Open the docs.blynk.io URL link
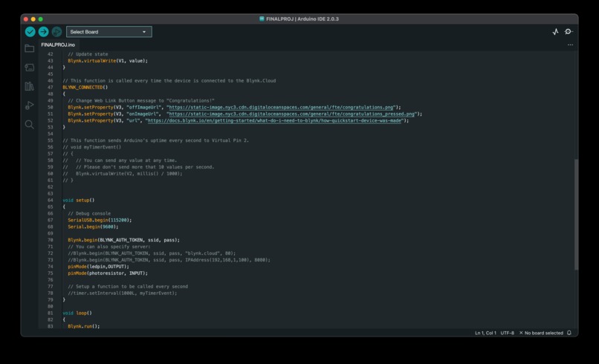This screenshot has height=364, width=599. [274, 120]
